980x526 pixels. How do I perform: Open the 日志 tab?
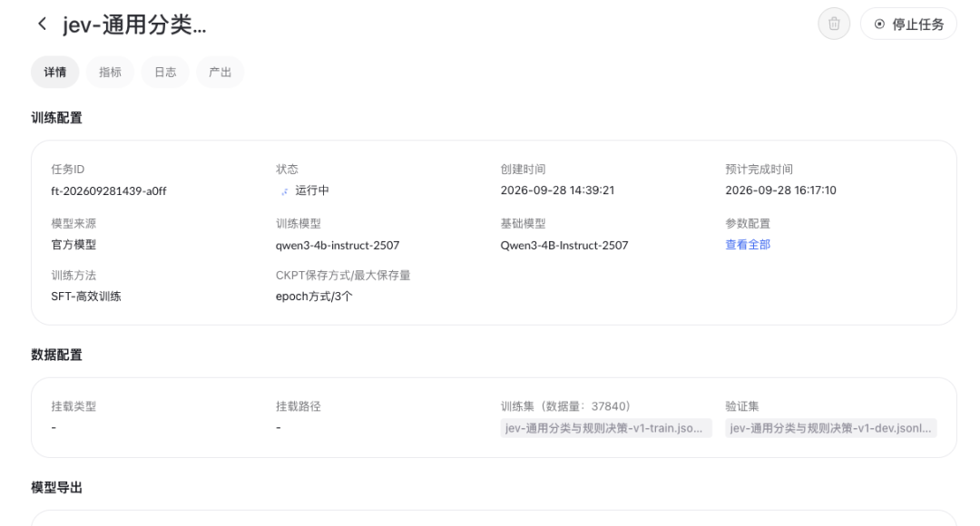point(165,72)
